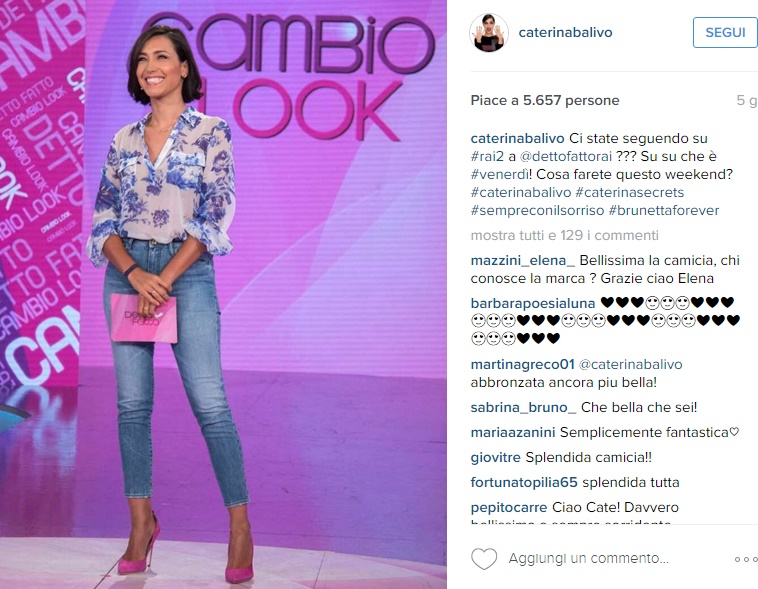The image size is (758, 589).
Task: Open the three-dot more options menu
Action: point(746,559)
